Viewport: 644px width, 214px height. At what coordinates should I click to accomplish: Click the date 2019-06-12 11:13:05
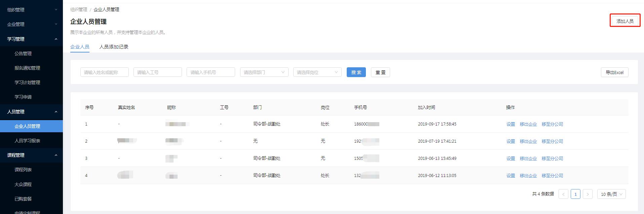coord(437,176)
